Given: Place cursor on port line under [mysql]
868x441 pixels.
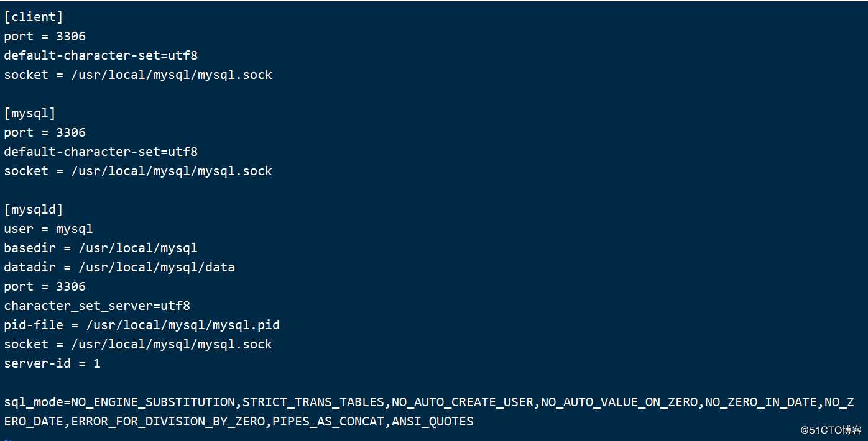Looking at the screenshot, I should point(45,133).
